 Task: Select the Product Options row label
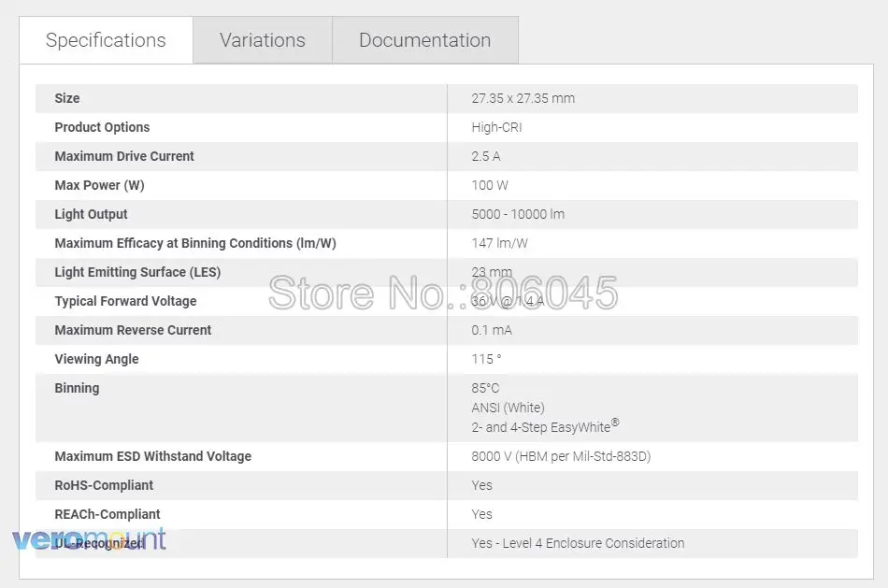point(102,127)
